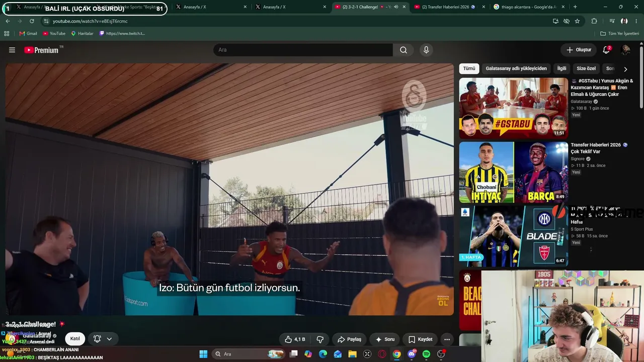Open the YouTube guide hamburger menu
This screenshot has height=362, width=644.
(12, 50)
